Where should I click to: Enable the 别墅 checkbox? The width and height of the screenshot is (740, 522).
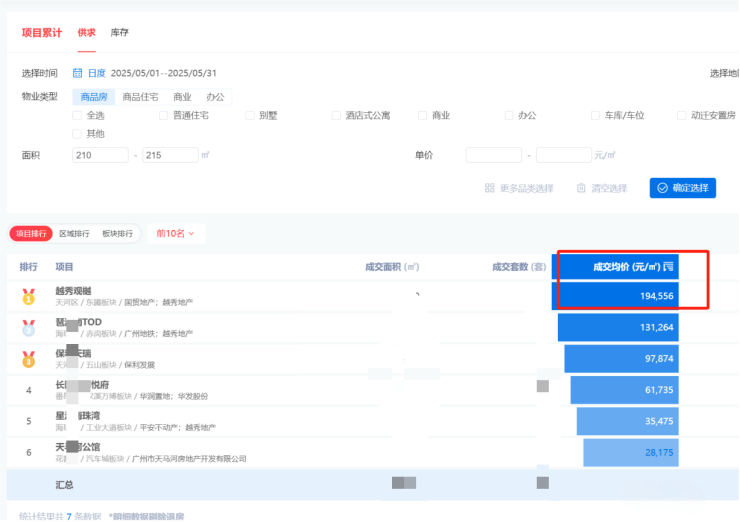pyautogui.click(x=250, y=115)
